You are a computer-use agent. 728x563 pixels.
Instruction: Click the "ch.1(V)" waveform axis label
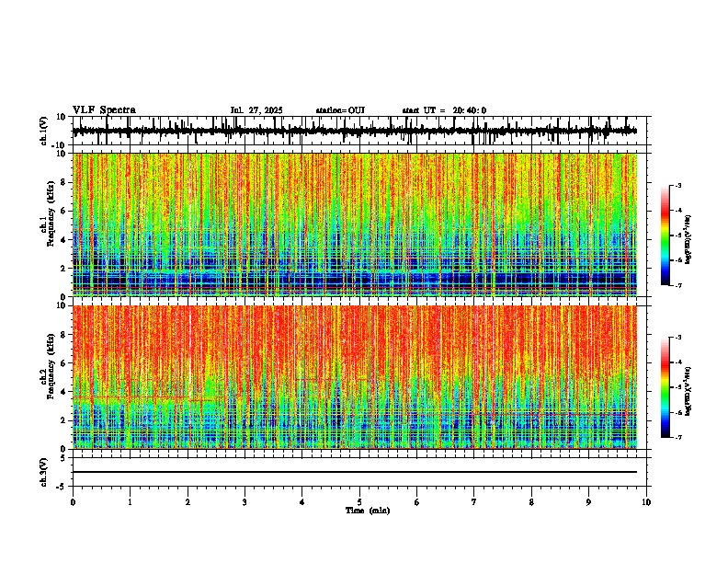pos(44,131)
